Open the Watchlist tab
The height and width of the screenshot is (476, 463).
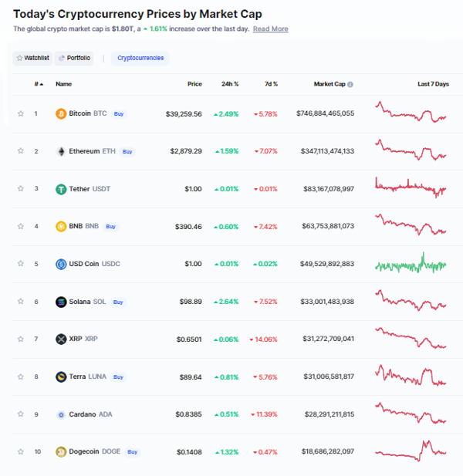(32, 58)
